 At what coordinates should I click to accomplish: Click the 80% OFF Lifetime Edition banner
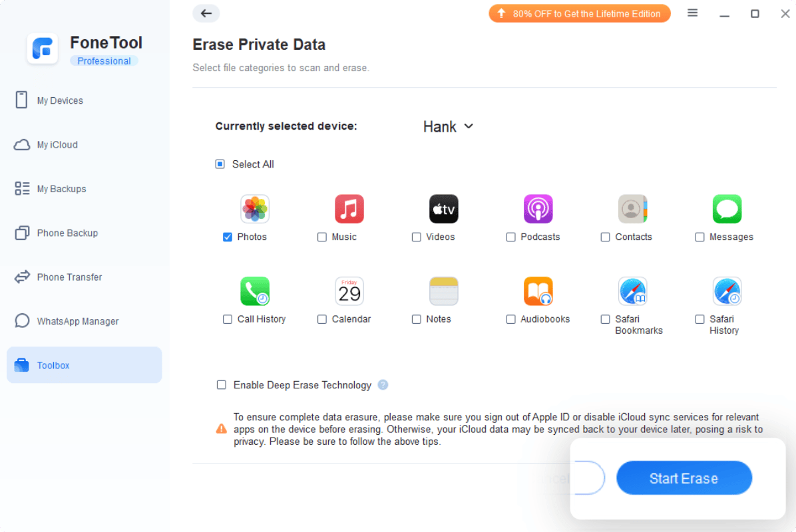[x=580, y=13]
